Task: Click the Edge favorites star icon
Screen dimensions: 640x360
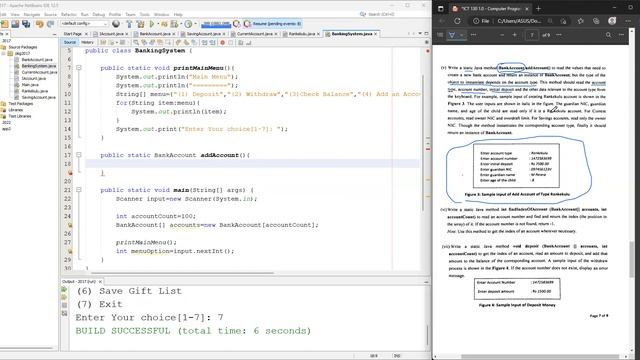Action: click(x=580, y=21)
